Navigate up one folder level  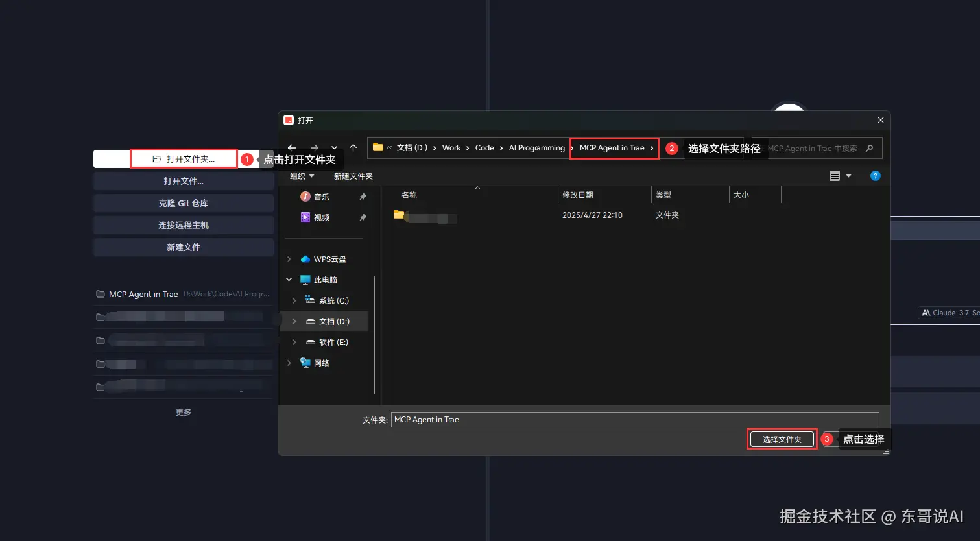[x=353, y=148]
